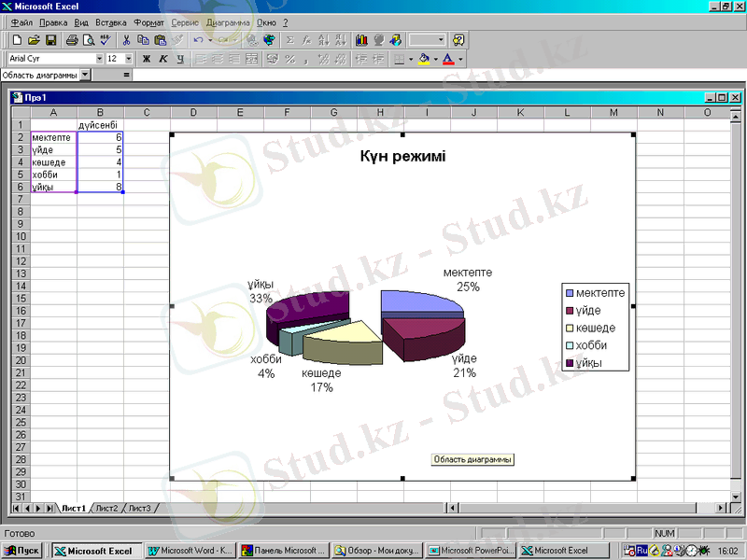Click the Cut scissors icon
Viewport: 747px width, 560px height.
126,40
